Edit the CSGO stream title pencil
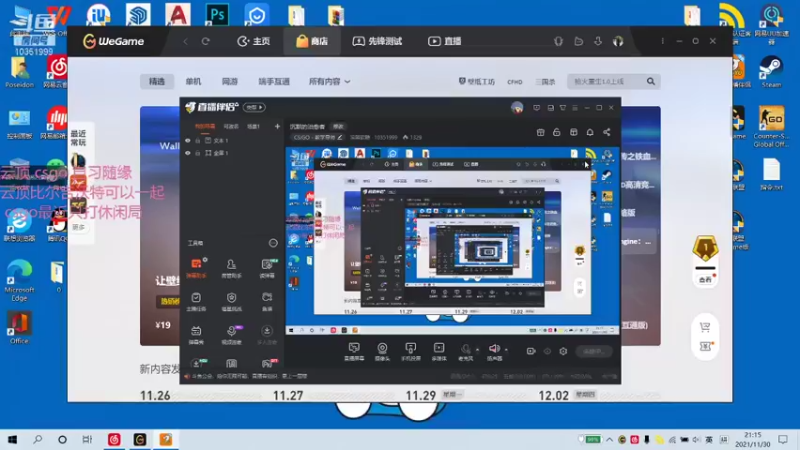Viewport: 800px width, 450px height. click(x=340, y=137)
